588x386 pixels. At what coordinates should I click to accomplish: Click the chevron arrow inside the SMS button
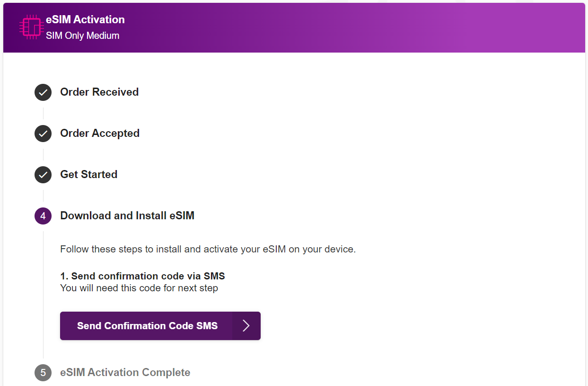pos(246,326)
